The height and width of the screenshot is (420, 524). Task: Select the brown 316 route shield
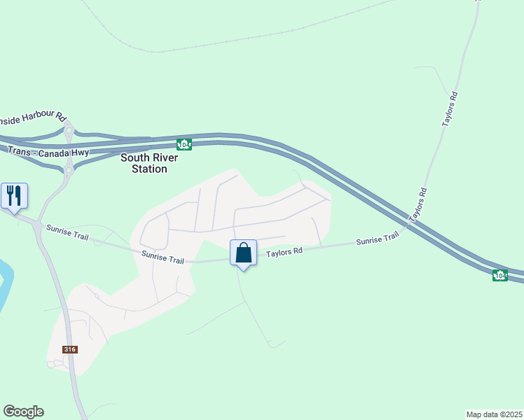point(70,349)
